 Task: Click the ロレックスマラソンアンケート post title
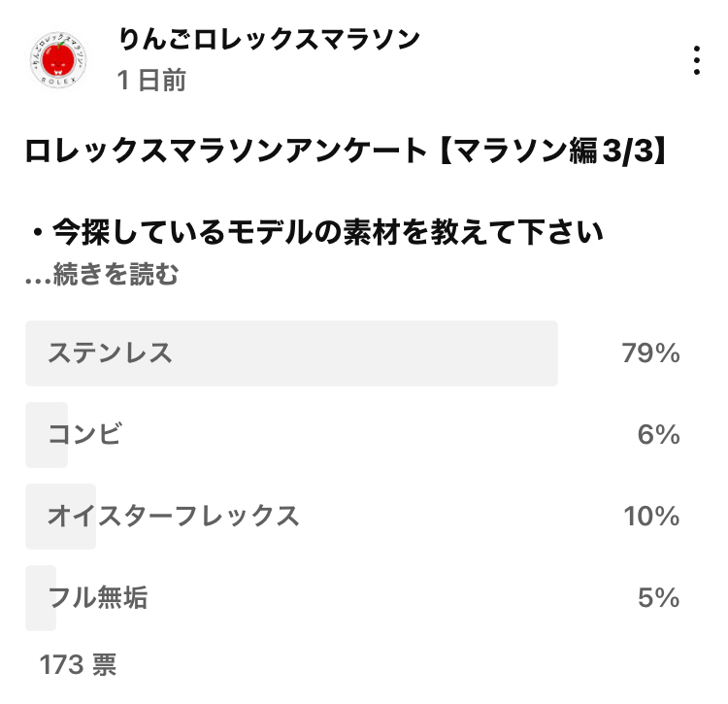tap(346, 151)
